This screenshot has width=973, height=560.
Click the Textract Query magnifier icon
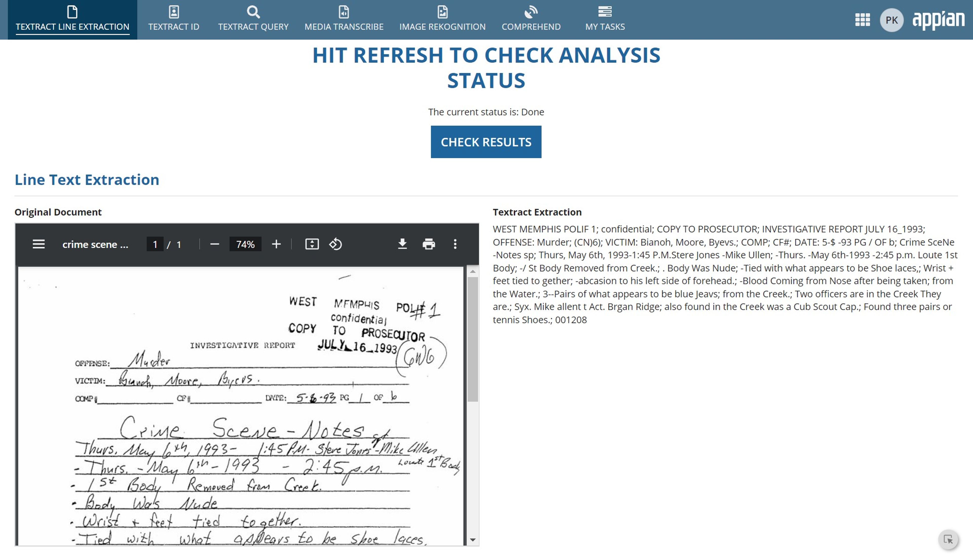pos(253,12)
